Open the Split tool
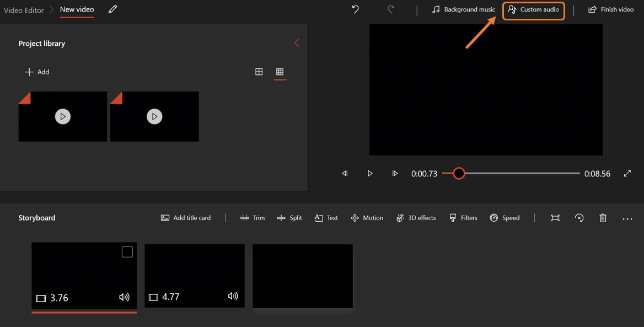This screenshot has width=644, height=327. point(289,218)
